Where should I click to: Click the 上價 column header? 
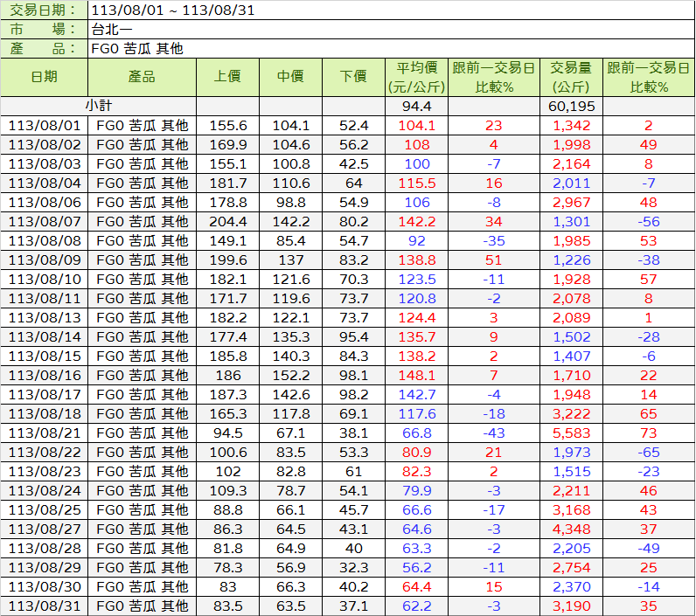tap(227, 78)
